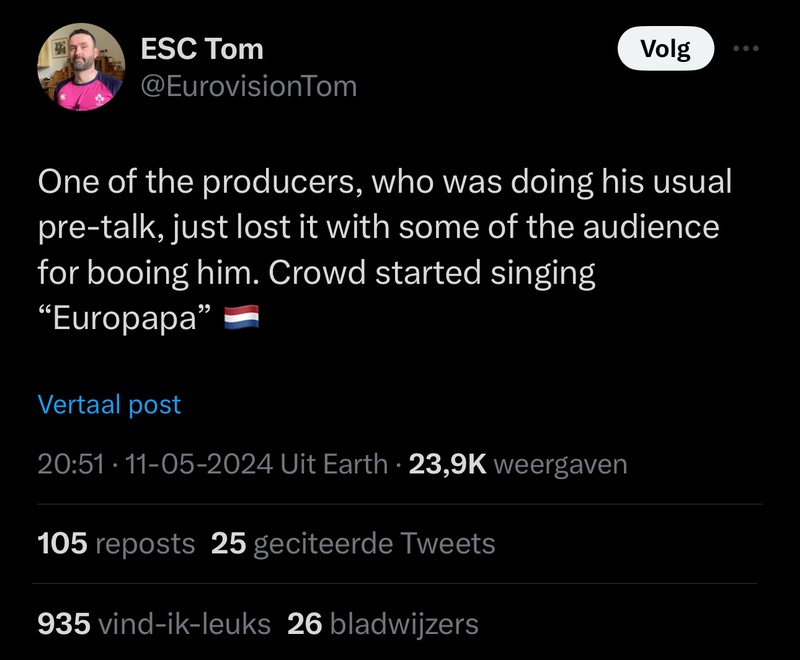Show the 935 vind-ik-leuks list
Viewport: 800px width, 660px height.
[x=154, y=624]
